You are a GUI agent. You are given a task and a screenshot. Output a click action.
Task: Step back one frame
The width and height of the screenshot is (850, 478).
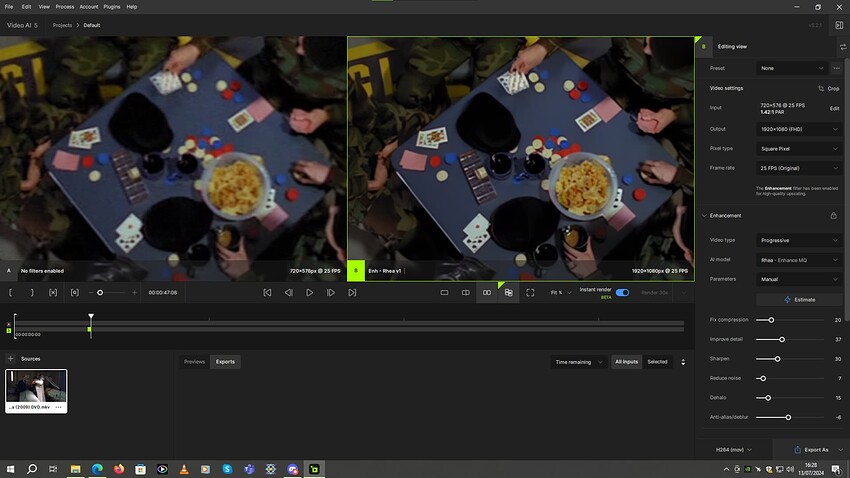pos(289,292)
